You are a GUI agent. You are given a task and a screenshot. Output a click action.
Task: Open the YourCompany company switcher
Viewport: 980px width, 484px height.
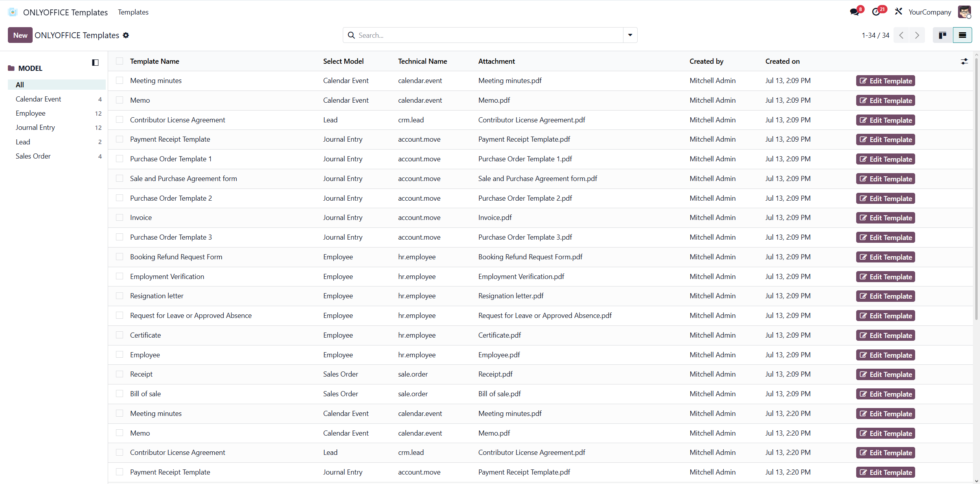pyautogui.click(x=930, y=12)
